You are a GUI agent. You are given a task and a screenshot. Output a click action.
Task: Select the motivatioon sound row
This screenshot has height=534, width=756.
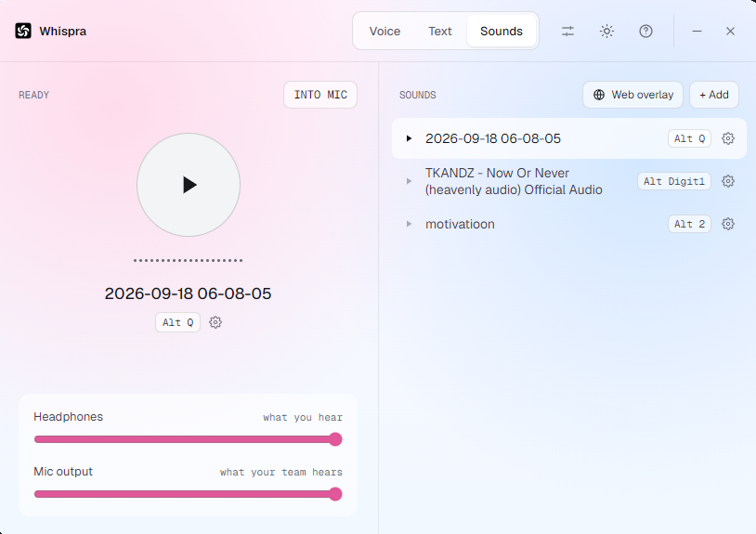(569, 224)
